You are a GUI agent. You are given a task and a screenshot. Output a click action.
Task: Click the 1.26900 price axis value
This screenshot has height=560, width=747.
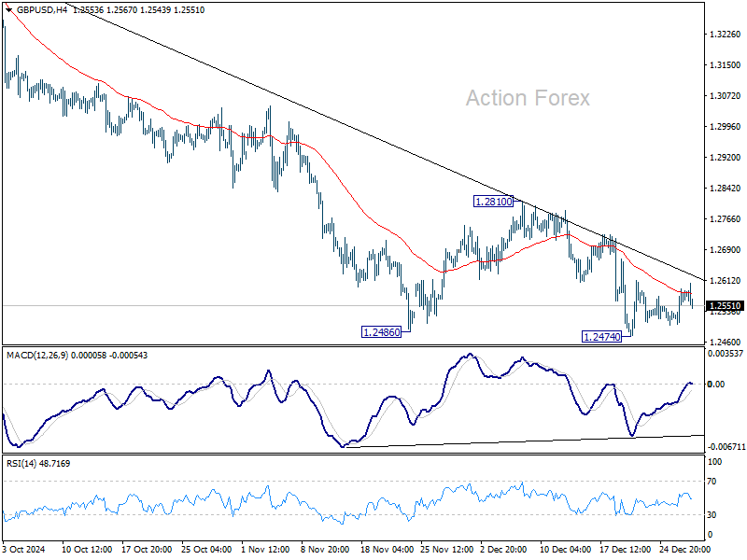pyautogui.click(x=726, y=250)
